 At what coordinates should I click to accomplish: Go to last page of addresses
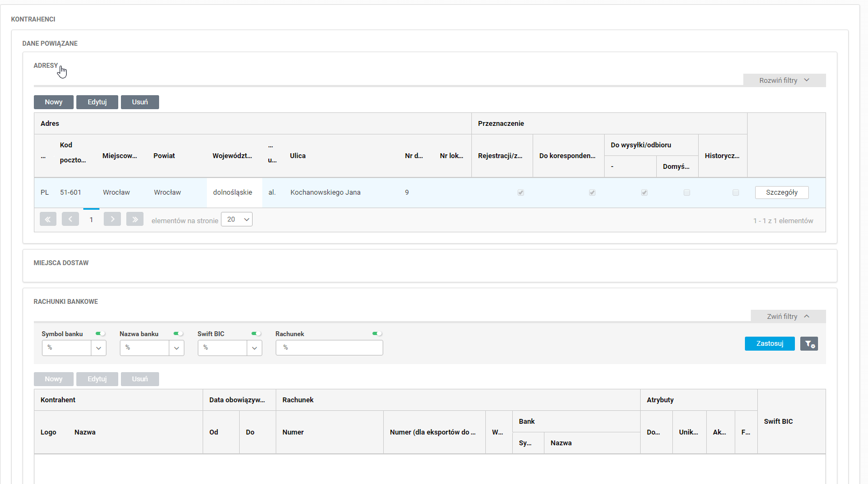point(134,219)
